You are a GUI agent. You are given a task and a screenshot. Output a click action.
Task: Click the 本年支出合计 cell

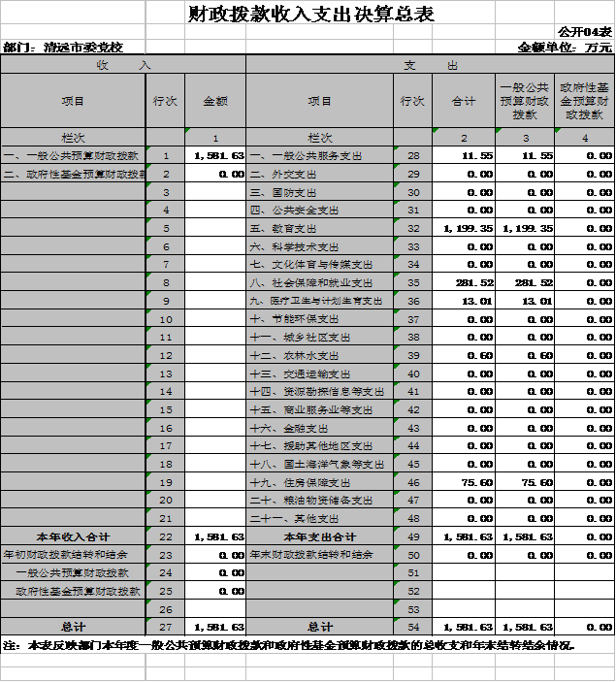click(x=320, y=536)
